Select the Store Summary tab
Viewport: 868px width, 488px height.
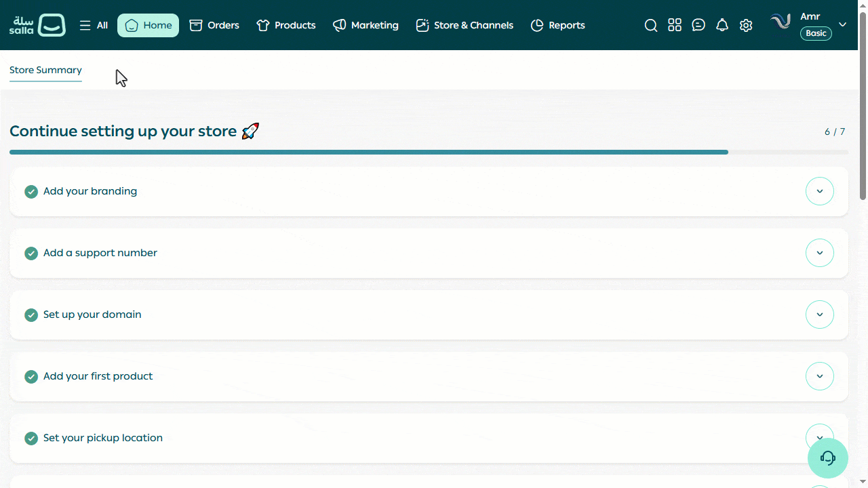(45, 70)
